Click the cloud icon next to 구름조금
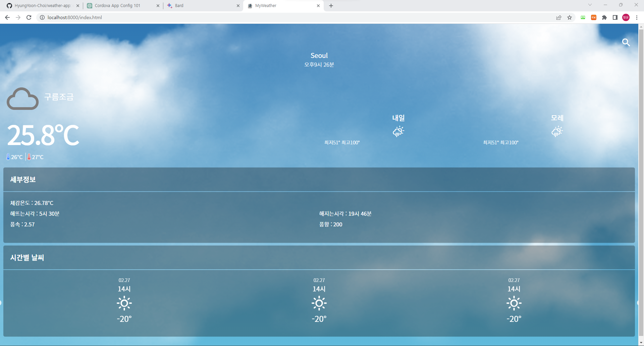Viewport: 644px width, 346px height. coord(22,98)
